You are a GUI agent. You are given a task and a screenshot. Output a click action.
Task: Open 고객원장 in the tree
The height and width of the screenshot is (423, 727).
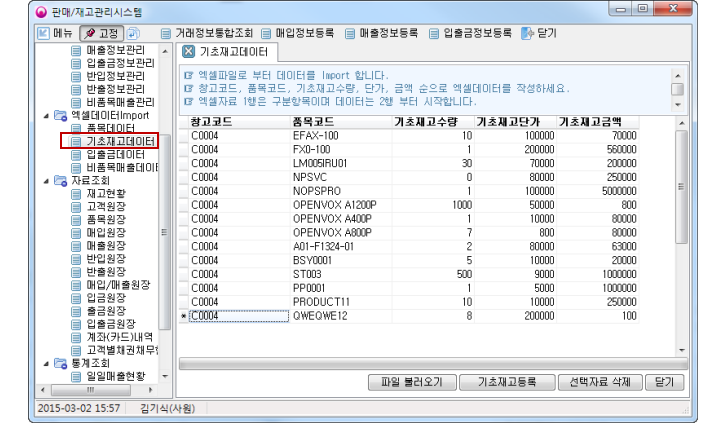click(x=106, y=206)
